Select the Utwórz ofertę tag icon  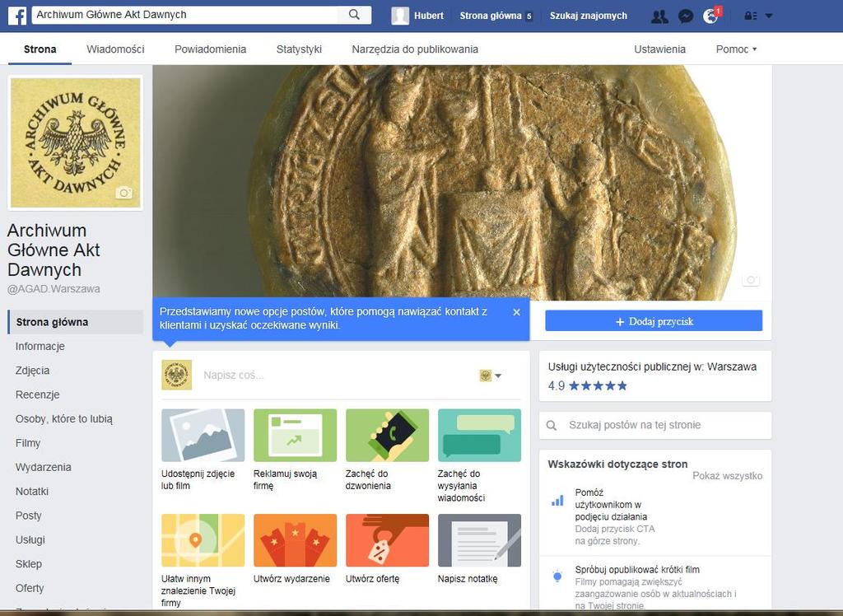coord(387,540)
